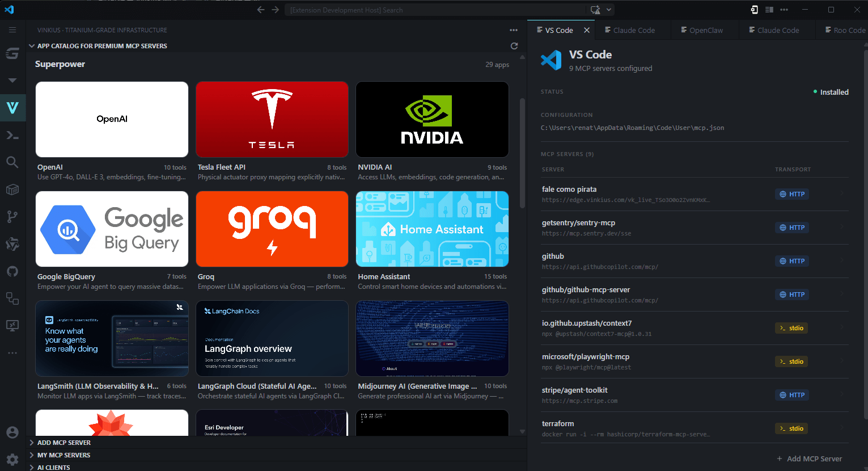Expand the My MCP Servers section
868x471 pixels.
pos(63,455)
